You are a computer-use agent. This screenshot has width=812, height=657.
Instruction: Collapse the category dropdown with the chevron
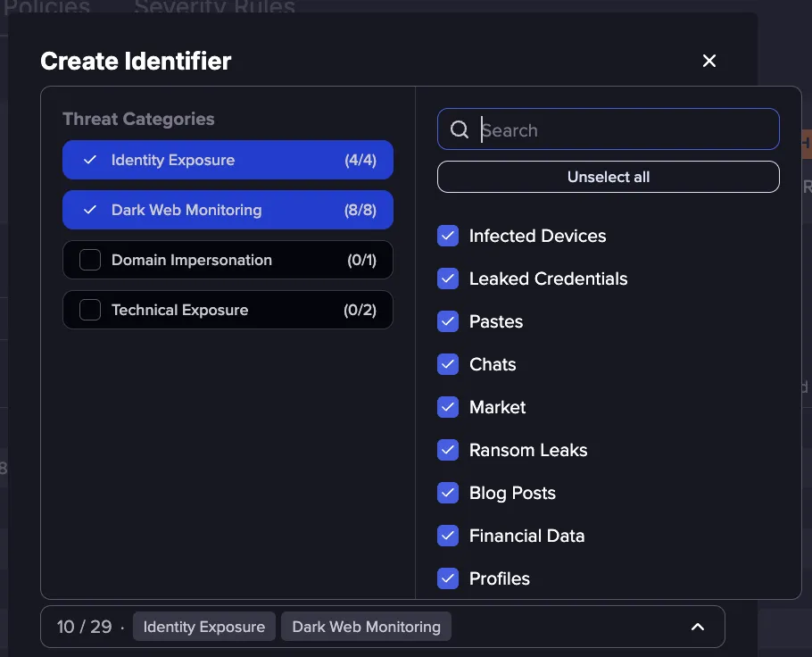698,627
